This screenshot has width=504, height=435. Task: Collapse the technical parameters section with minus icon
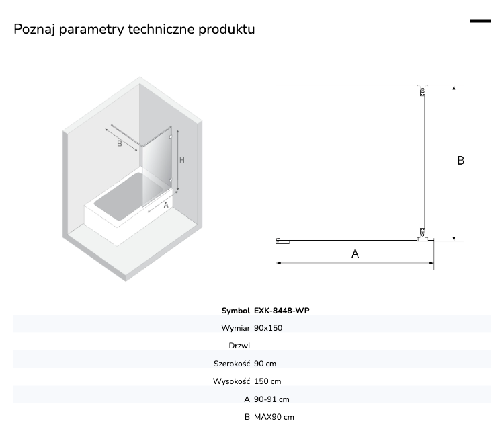click(480, 22)
